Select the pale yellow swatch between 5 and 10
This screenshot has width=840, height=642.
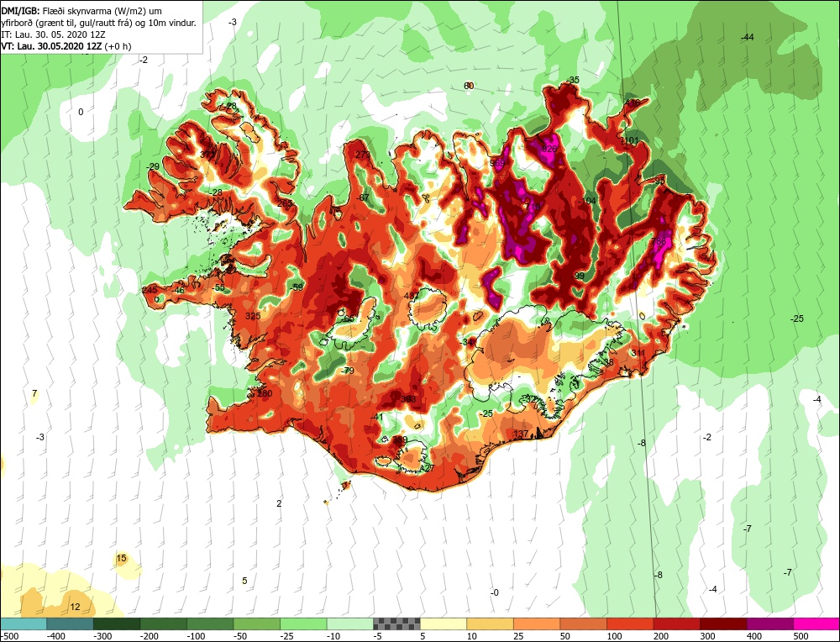pyautogui.click(x=444, y=624)
